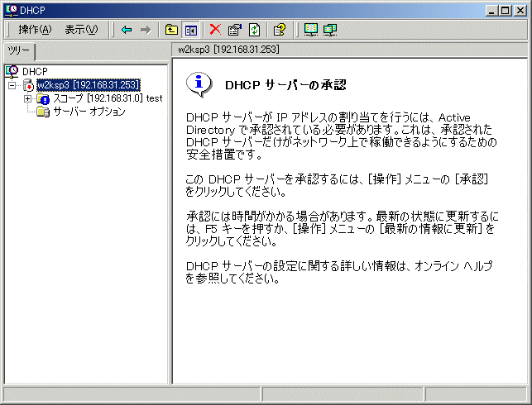Select DHCP root tree label
Image resolution: width=532 pixels, height=405 pixels.
35,72
